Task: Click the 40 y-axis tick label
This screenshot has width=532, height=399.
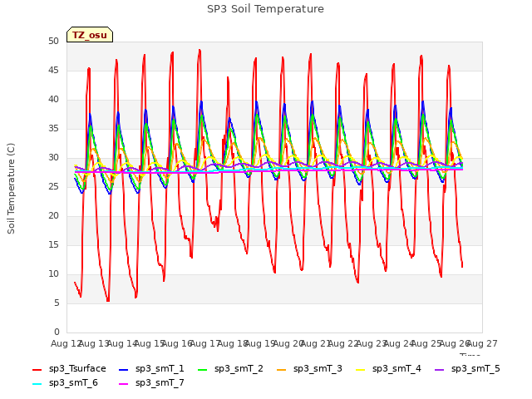Action: pyautogui.click(x=53, y=100)
